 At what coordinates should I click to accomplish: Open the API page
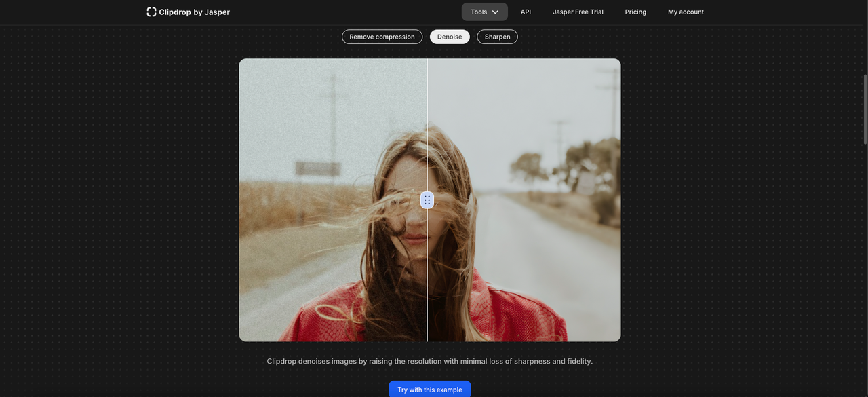point(526,12)
